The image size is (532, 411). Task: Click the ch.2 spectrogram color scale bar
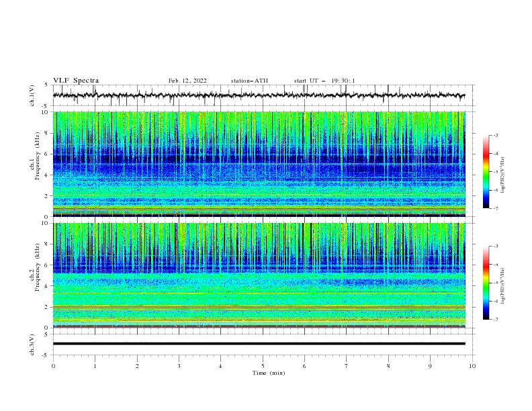[x=486, y=283]
